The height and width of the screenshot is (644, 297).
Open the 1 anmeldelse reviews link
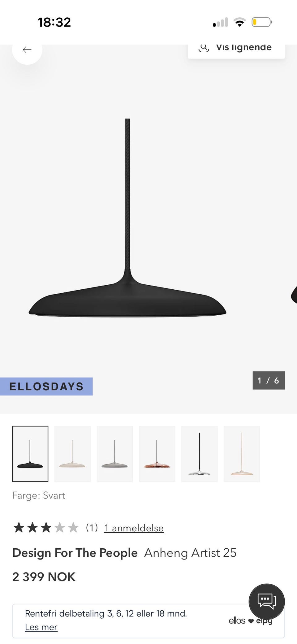point(134,528)
